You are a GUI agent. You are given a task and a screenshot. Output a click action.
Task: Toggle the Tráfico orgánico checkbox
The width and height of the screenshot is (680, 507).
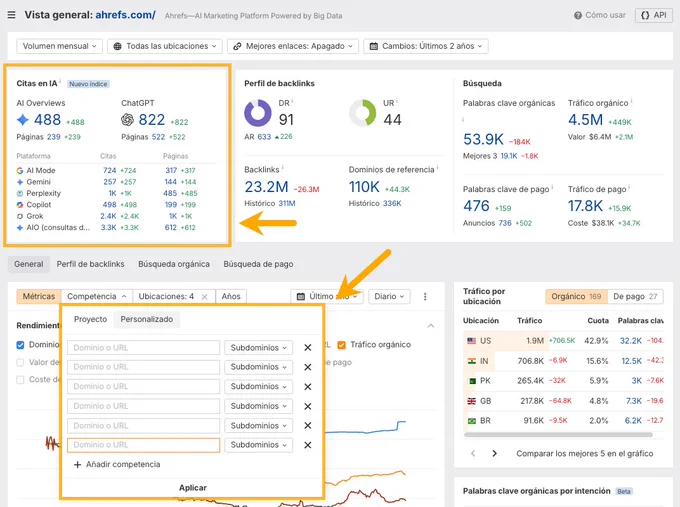point(342,345)
